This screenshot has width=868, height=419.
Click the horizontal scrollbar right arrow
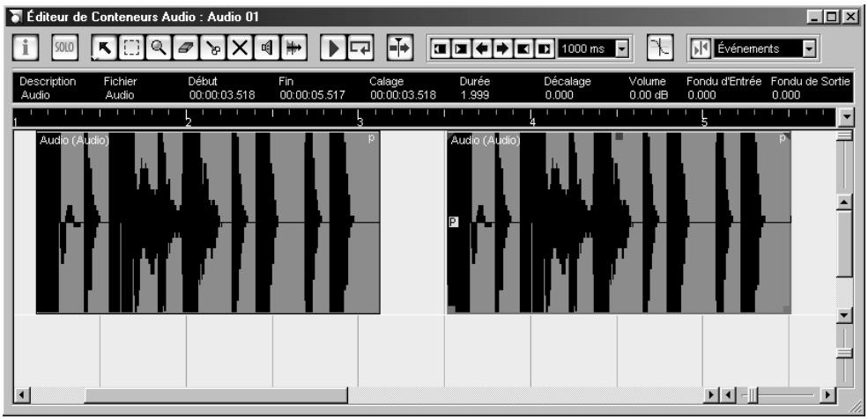[711, 395]
